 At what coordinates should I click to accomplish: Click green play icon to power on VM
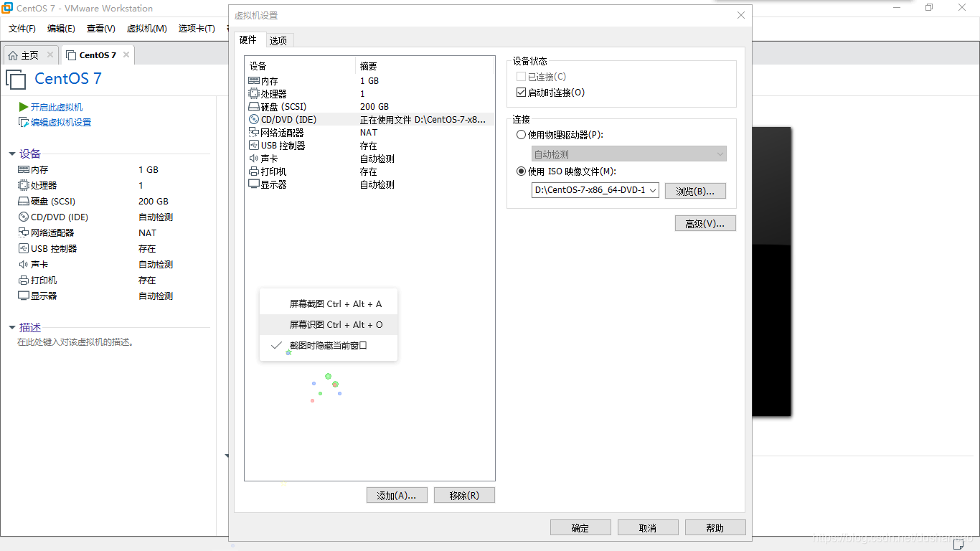click(24, 107)
